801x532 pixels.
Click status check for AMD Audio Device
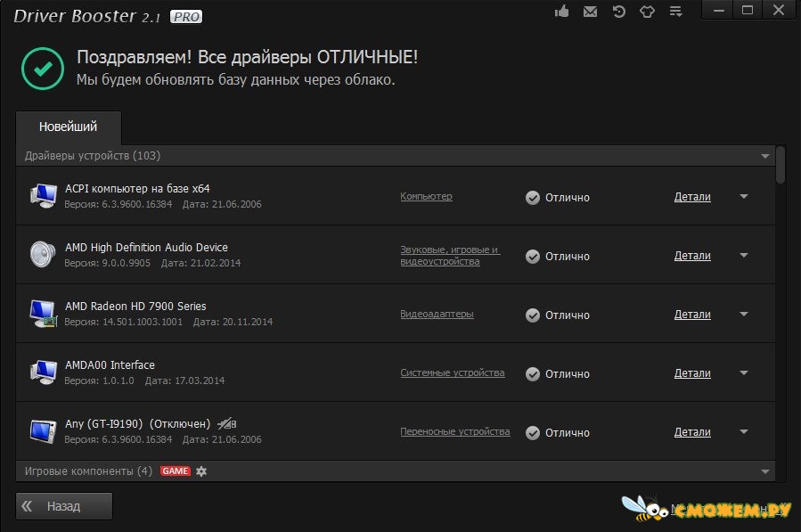(x=532, y=257)
